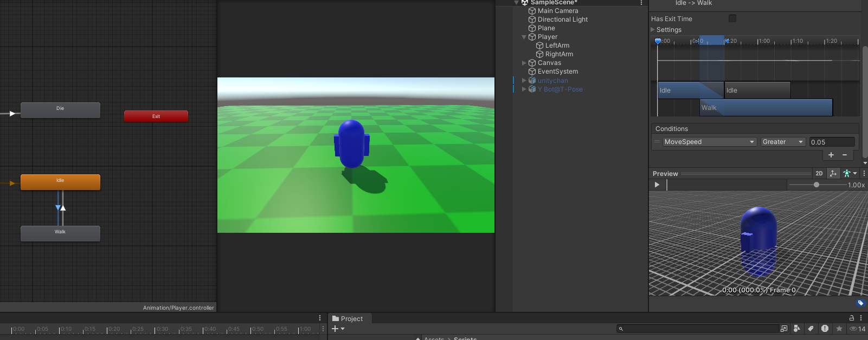868x340 pixels.
Task: Open the Greater comparison dropdown
Action: tap(783, 142)
